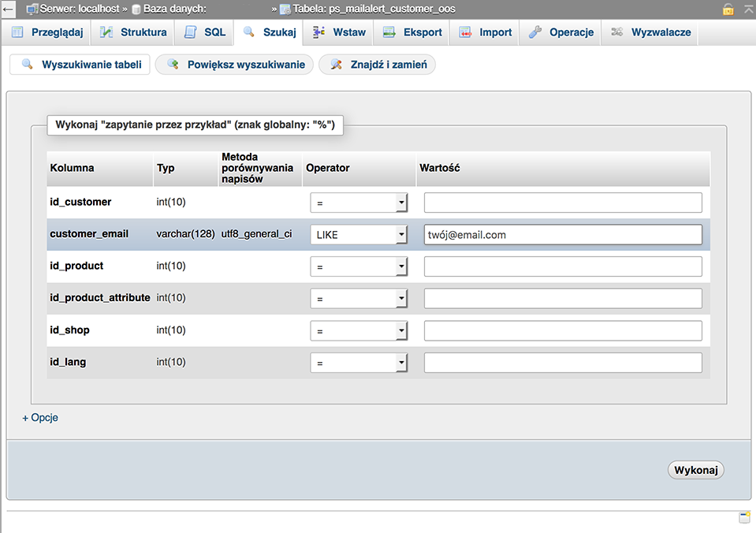Click the Baza danych breadcrumb link
756x533 pixels.
click(x=174, y=9)
